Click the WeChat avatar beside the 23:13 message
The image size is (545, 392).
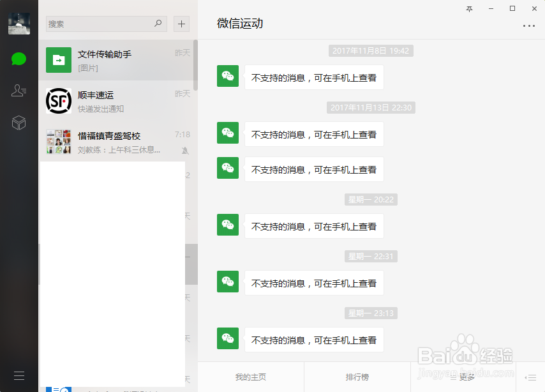tap(228, 338)
